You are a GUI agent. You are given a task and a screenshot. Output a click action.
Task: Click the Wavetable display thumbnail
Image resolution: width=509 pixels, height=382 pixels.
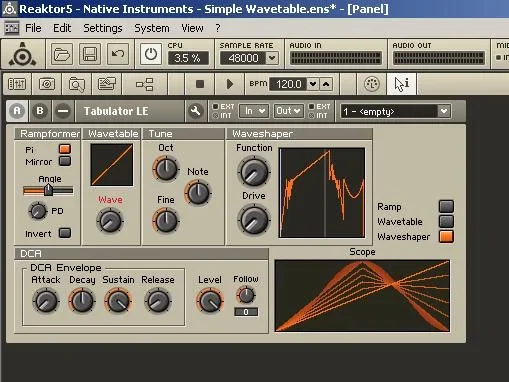pos(112,165)
